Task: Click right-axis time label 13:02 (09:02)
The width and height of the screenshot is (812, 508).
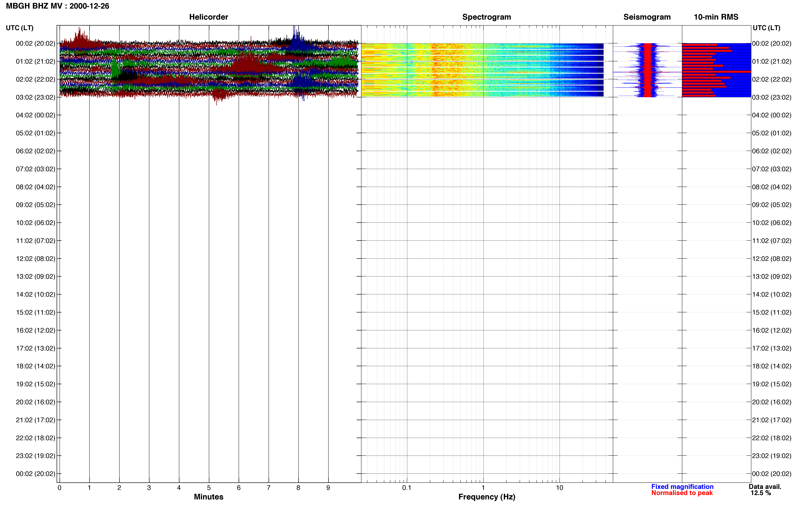Action: point(772,276)
